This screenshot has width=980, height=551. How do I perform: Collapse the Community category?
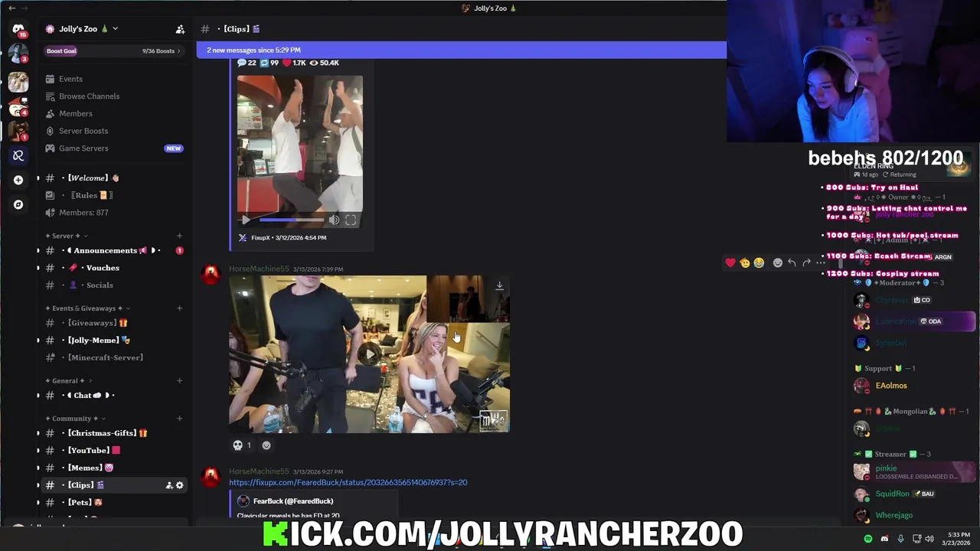click(75, 419)
